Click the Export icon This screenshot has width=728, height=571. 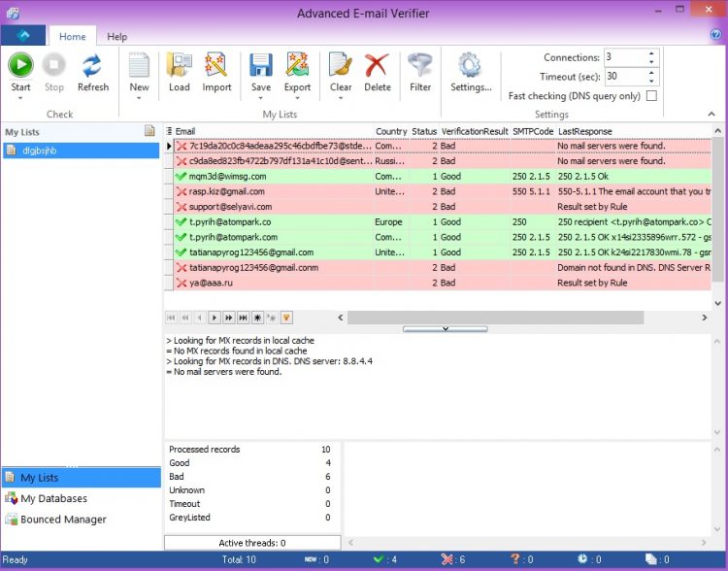297,65
